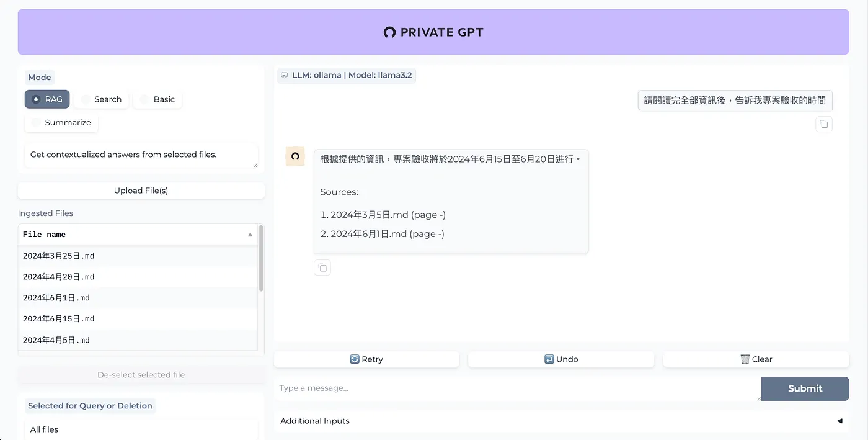868x440 pixels.
Task: Choose the Basic mode radio button
Action: [x=157, y=99]
